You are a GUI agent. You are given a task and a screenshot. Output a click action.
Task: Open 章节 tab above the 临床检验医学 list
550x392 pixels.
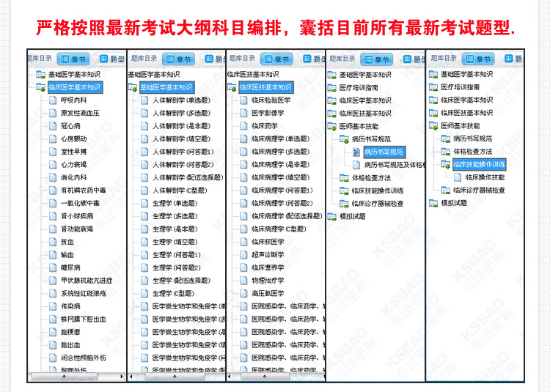click(276, 59)
